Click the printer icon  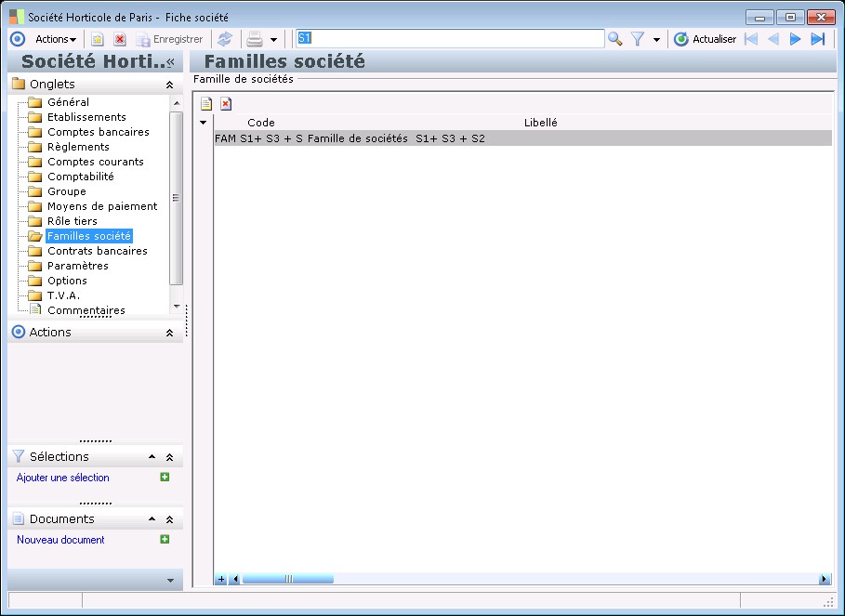click(255, 39)
